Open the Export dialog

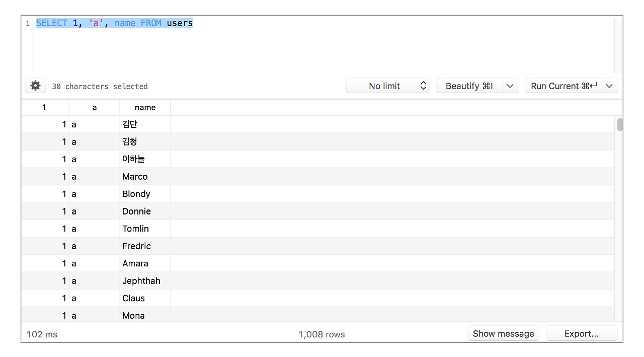[x=581, y=333]
